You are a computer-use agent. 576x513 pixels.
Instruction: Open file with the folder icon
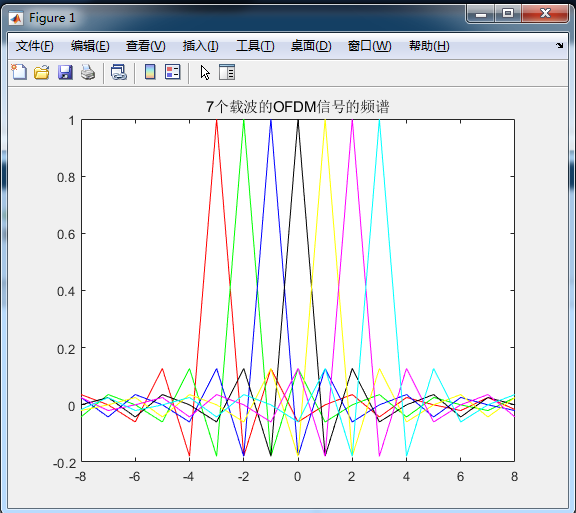[x=42, y=72]
